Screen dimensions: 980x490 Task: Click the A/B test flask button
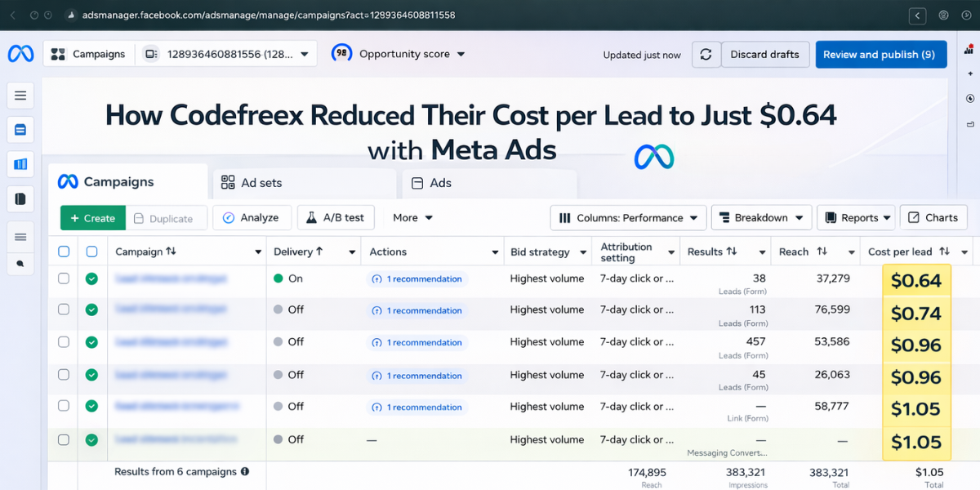335,218
